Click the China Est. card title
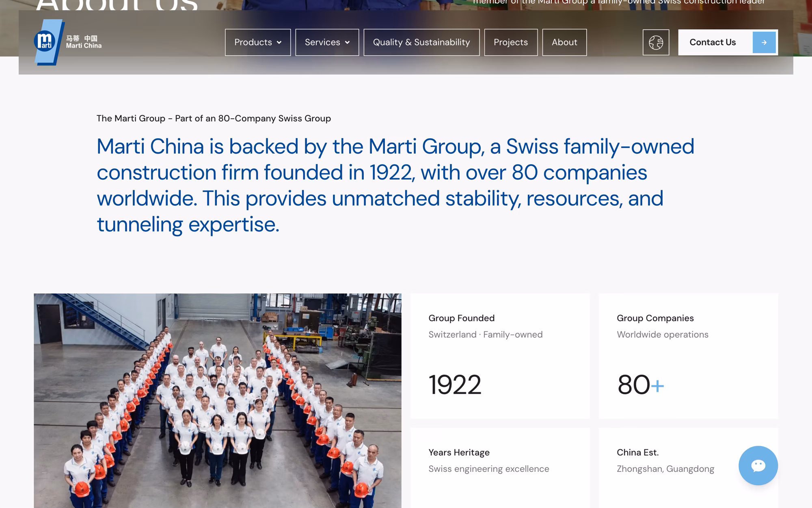Viewport: 812px width, 508px height. tap(638, 452)
